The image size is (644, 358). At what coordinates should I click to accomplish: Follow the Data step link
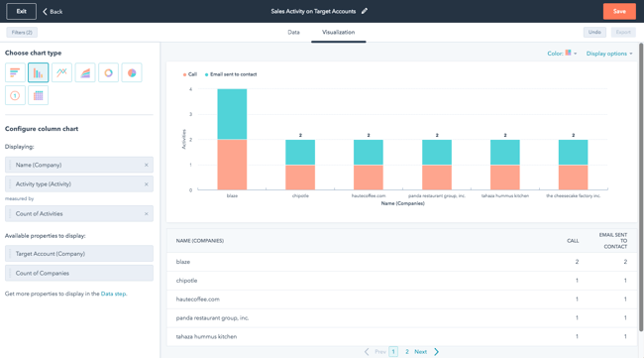(113, 294)
